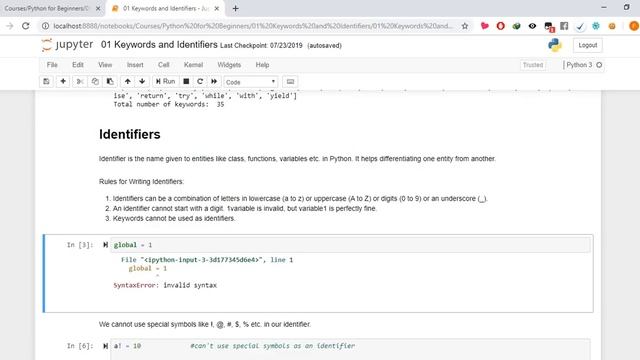Click the File ipython-input-3 traceback line
Screen dimensions: 640x360
[x=207, y=260]
